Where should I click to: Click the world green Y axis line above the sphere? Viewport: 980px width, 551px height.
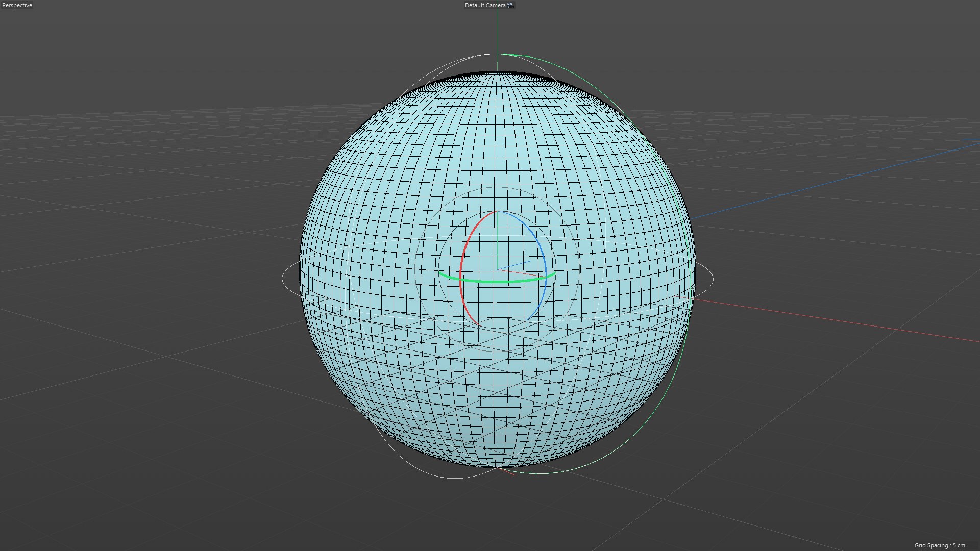coord(498,31)
